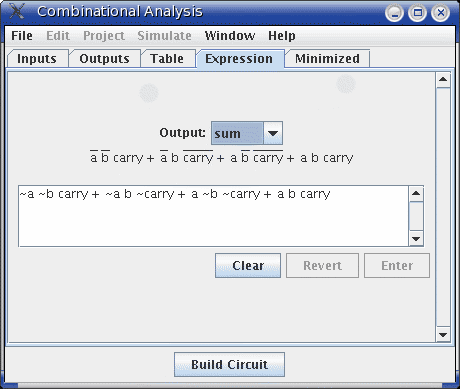Open the Window menu
This screenshot has height=389, width=460.
coord(230,36)
